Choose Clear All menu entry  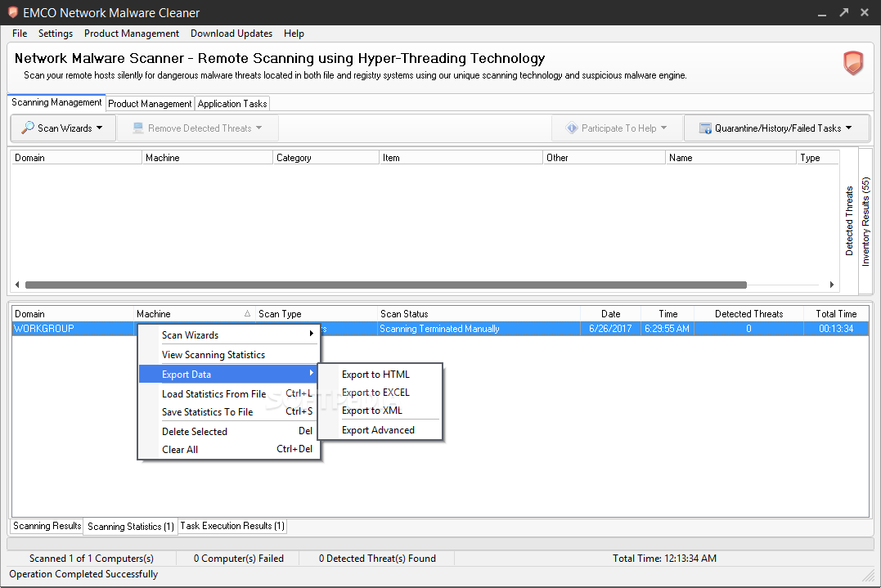(x=229, y=449)
